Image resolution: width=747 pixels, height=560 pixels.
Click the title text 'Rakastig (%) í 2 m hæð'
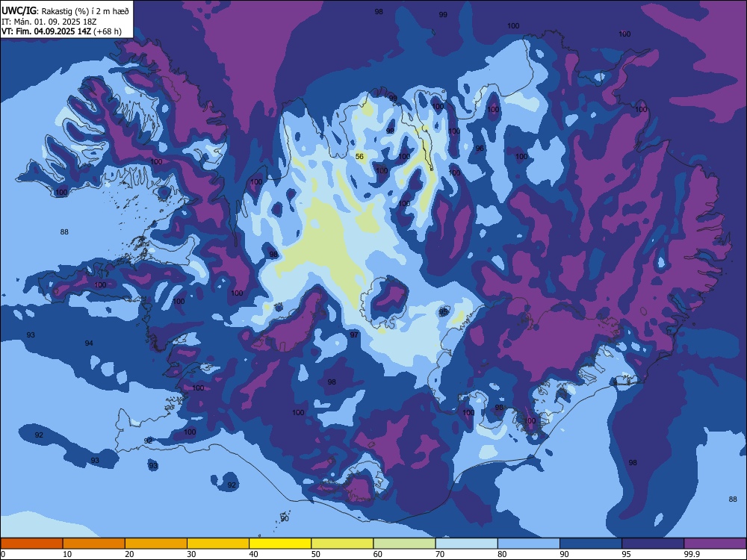pyautogui.click(x=85, y=11)
